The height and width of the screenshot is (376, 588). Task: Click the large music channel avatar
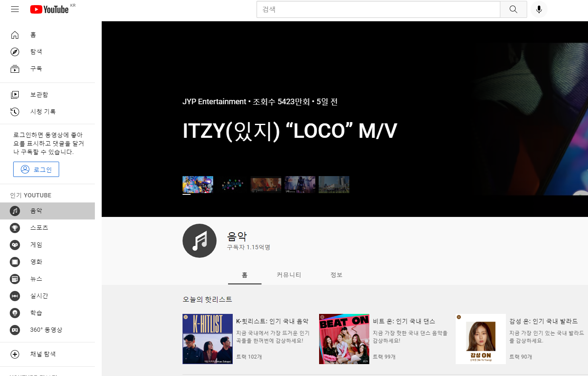[200, 241]
